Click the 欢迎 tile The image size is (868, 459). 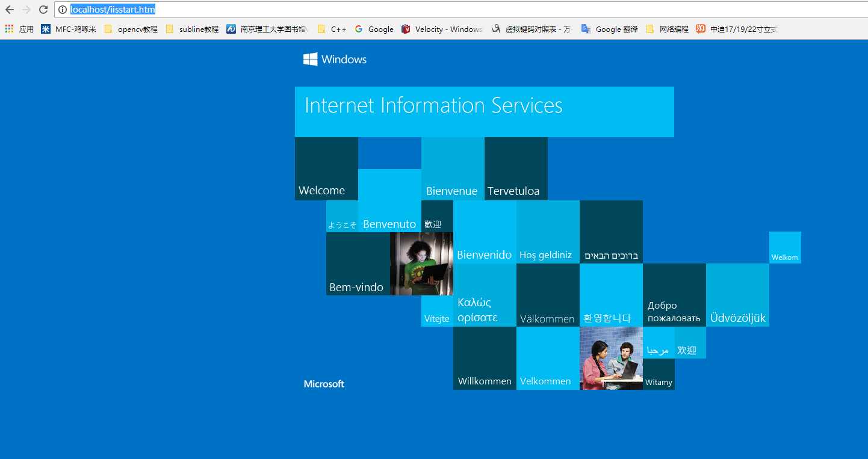coord(690,342)
